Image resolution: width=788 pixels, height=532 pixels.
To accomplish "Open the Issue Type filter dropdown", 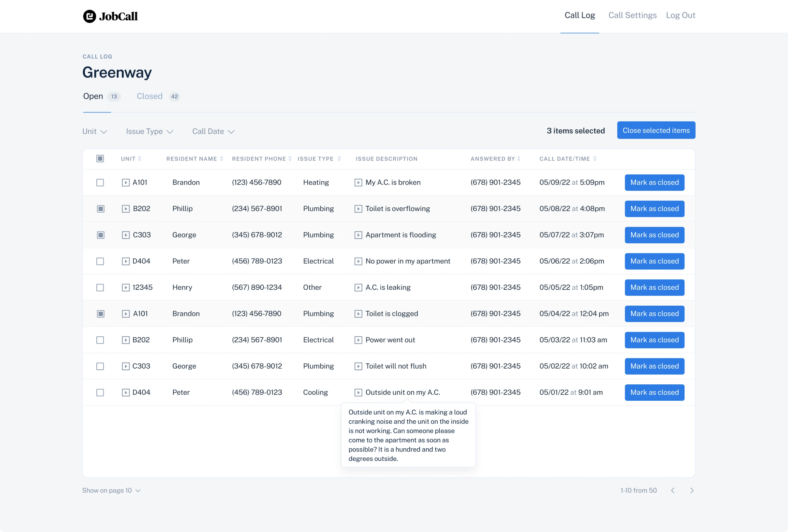I will (149, 131).
